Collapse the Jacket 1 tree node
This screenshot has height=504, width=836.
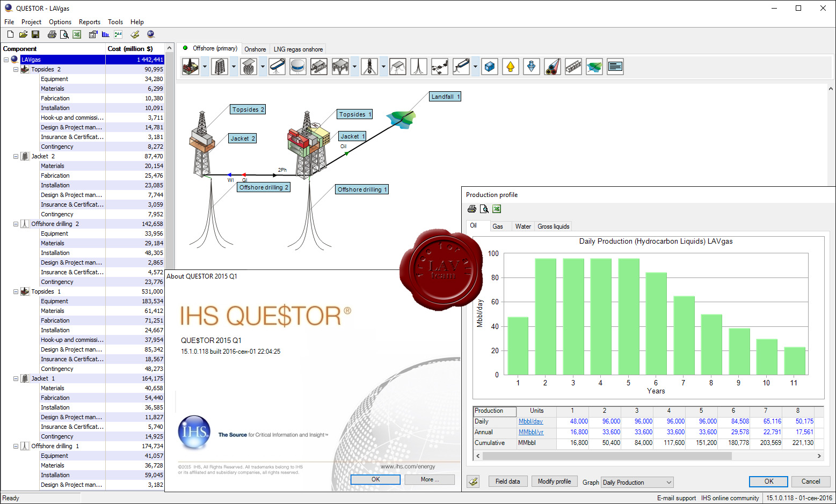pyautogui.click(x=16, y=378)
